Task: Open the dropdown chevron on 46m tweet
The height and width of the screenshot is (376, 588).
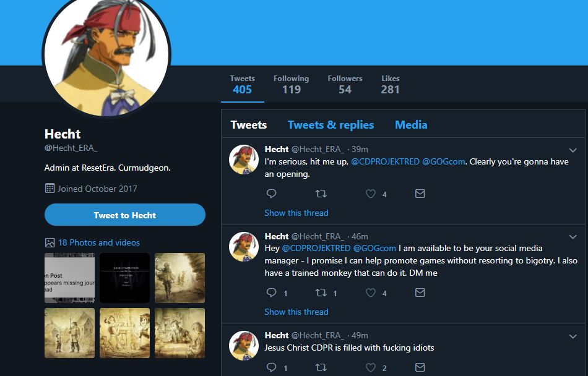Action: click(x=573, y=237)
